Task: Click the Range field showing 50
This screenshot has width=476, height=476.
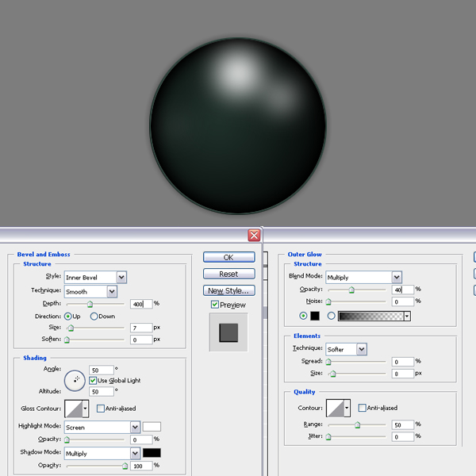Action: click(x=403, y=425)
